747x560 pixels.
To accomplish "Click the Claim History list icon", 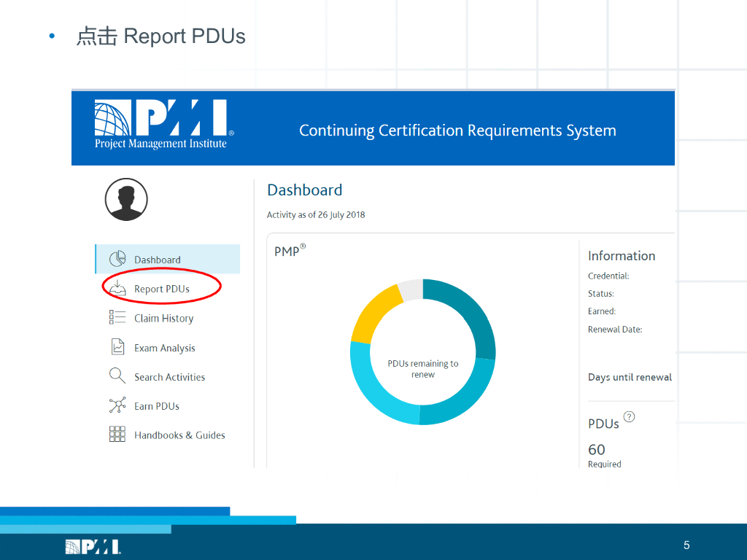I will [x=117, y=318].
